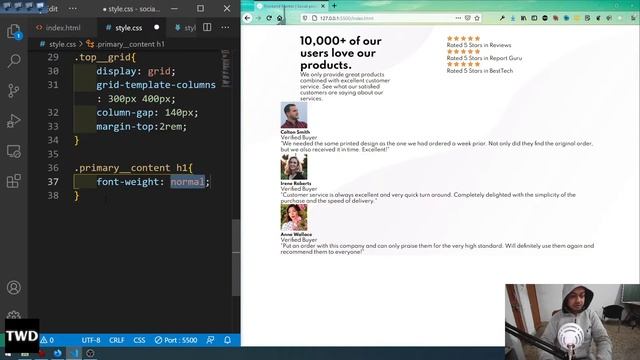Click the OBS icon in the taskbar
Viewport: 640px width, 360px height.
tap(90, 353)
